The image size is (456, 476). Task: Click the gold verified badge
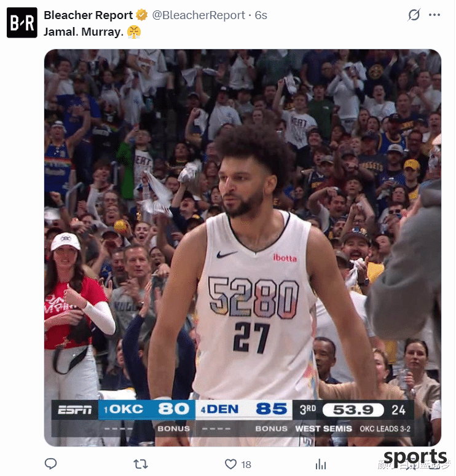pyautogui.click(x=141, y=15)
